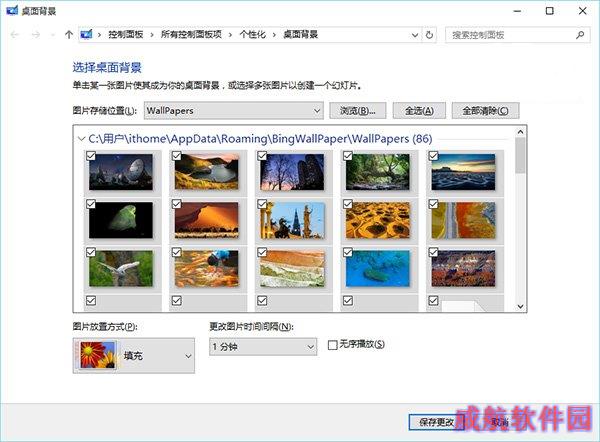Uncheck the peacock wallpaper checkbox
This screenshot has width=600, height=442.
[x=176, y=252]
